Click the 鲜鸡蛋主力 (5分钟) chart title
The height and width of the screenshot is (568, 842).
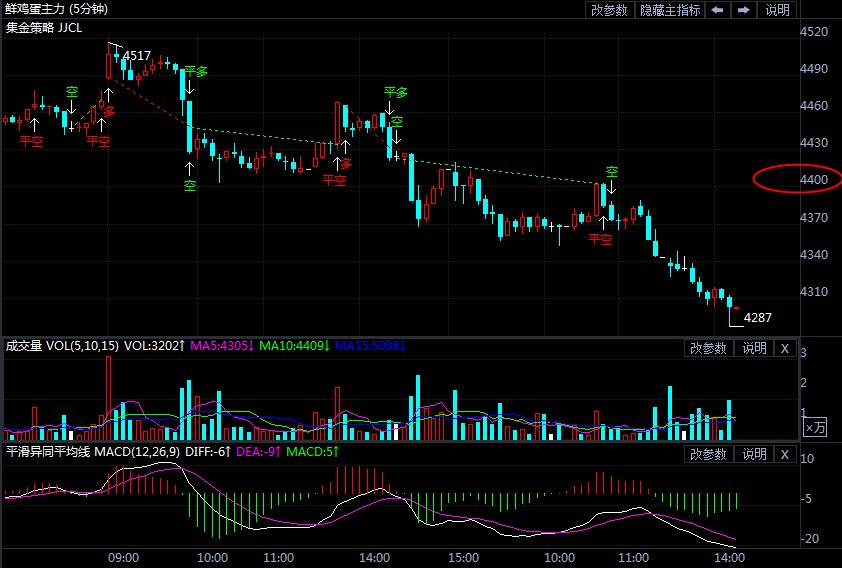click(57, 9)
